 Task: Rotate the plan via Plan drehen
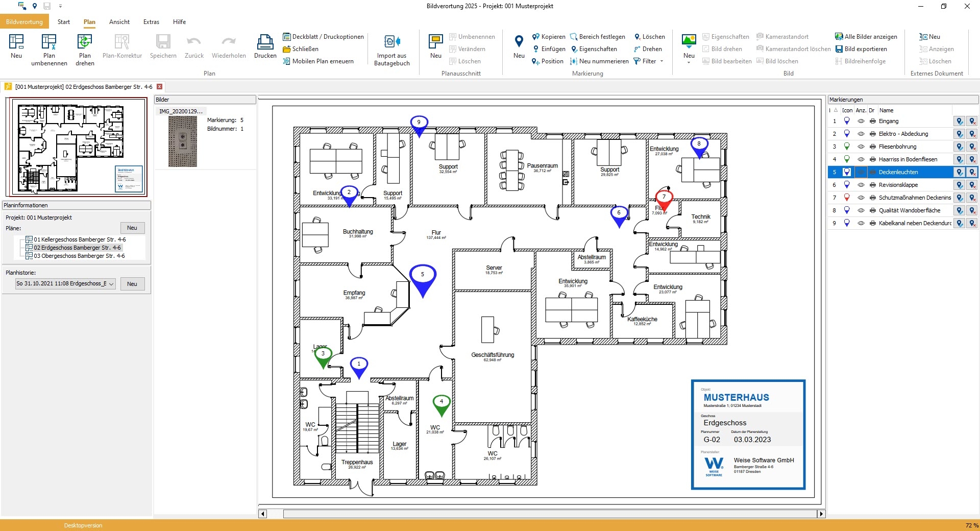click(85, 50)
